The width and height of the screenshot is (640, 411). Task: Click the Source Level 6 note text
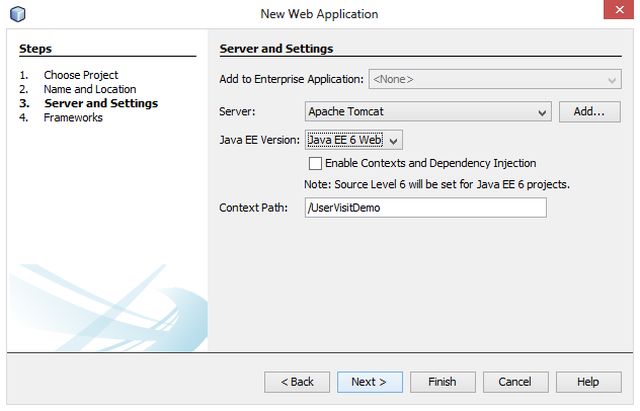[437, 185]
